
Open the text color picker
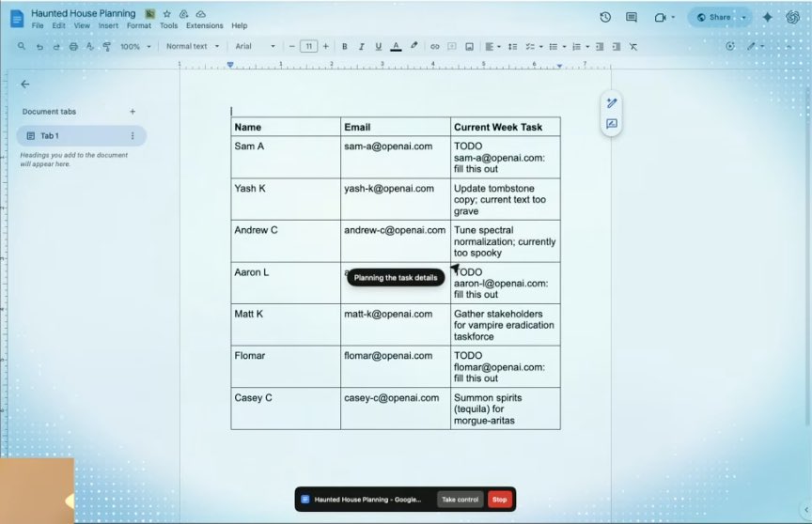click(x=396, y=47)
